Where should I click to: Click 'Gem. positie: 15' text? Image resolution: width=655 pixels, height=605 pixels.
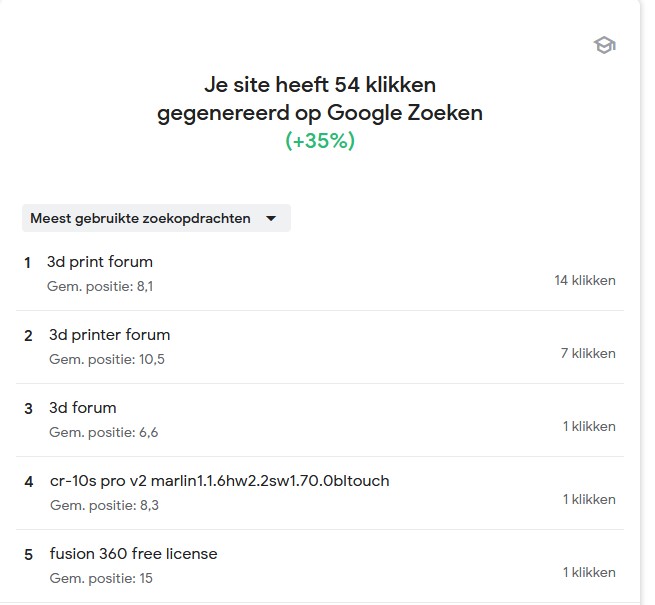(x=99, y=579)
